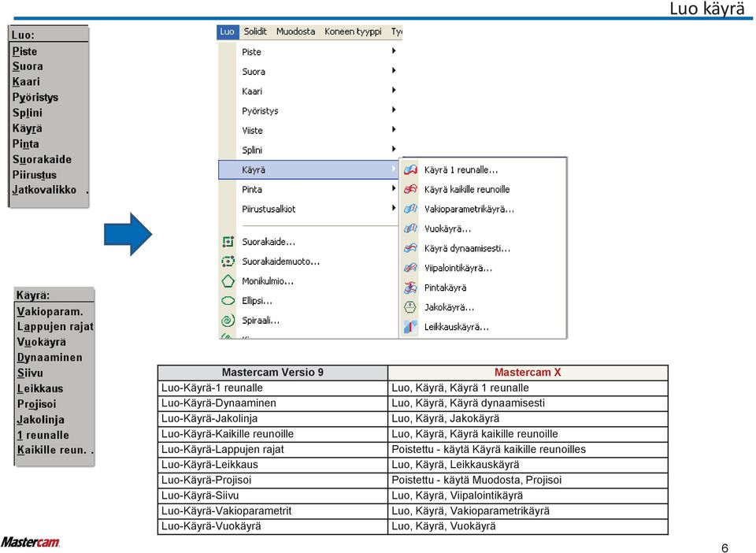The width and height of the screenshot is (756, 553).
Task: Expand the Suora submenu arrow
Action: pos(394,71)
